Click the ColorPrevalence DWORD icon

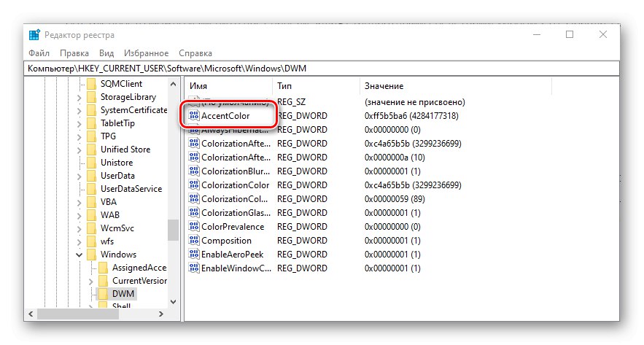click(194, 226)
